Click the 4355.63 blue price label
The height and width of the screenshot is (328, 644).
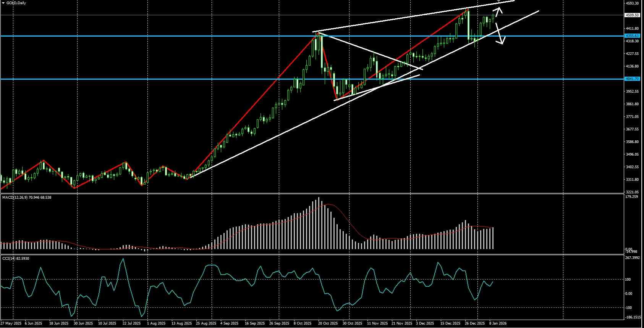click(x=632, y=36)
